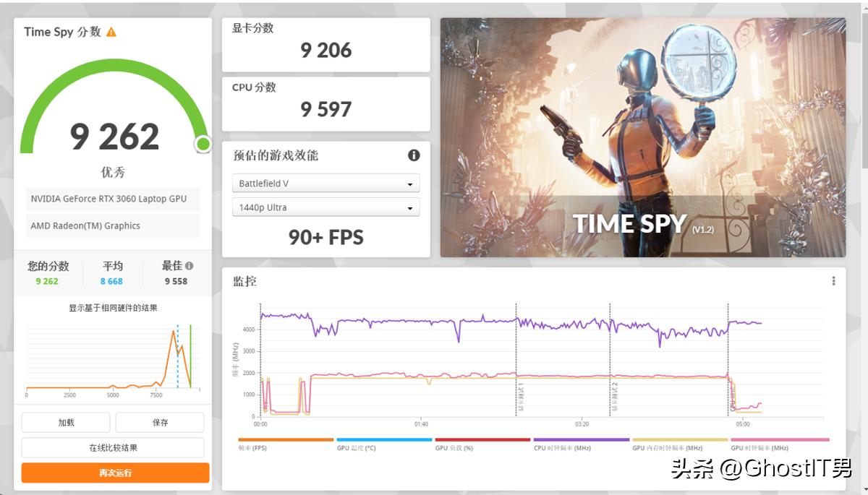Click the 优秀 rating label
This screenshot has width=868, height=495.
[x=113, y=172]
